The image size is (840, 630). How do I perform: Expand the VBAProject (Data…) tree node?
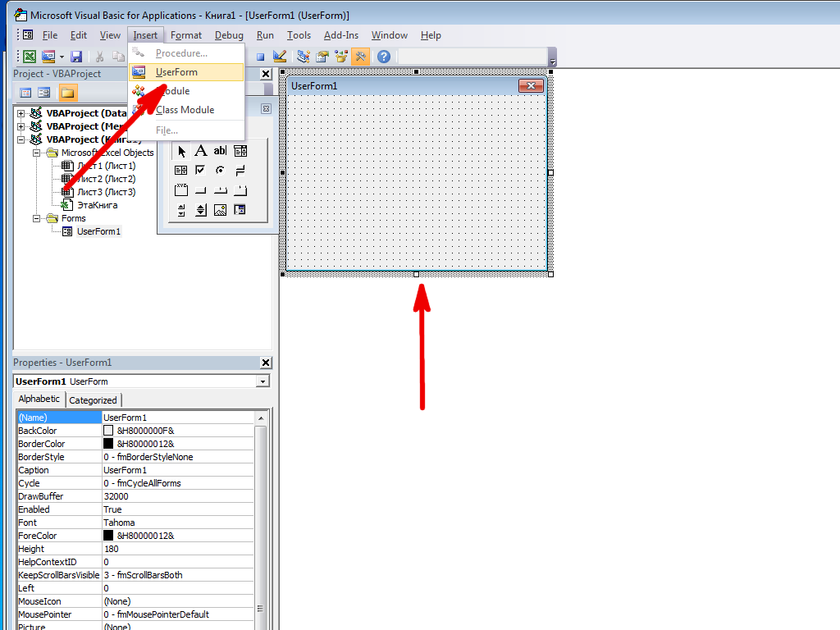coord(21,113)
